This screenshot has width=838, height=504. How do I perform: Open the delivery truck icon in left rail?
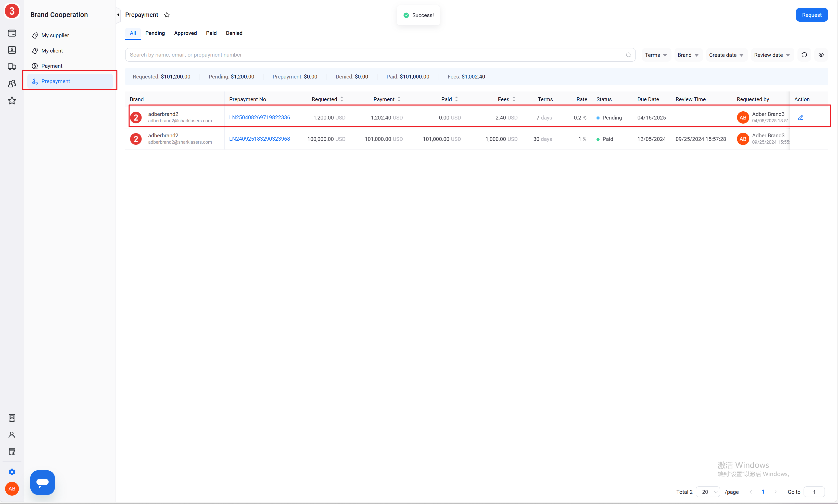[12, 67]
